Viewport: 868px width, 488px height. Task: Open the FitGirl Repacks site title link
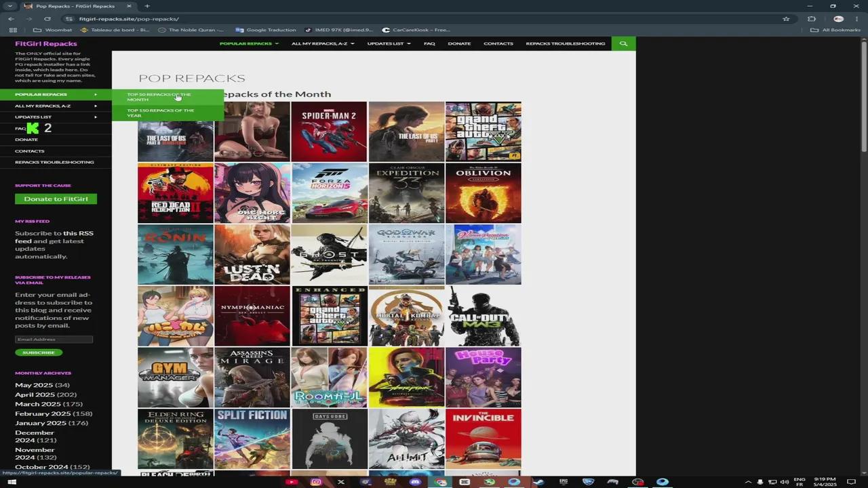46,43
